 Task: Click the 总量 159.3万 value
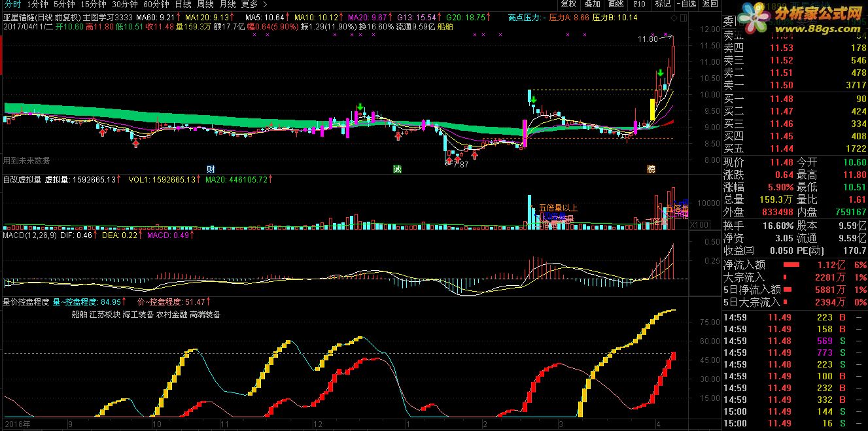pos(777,199)
